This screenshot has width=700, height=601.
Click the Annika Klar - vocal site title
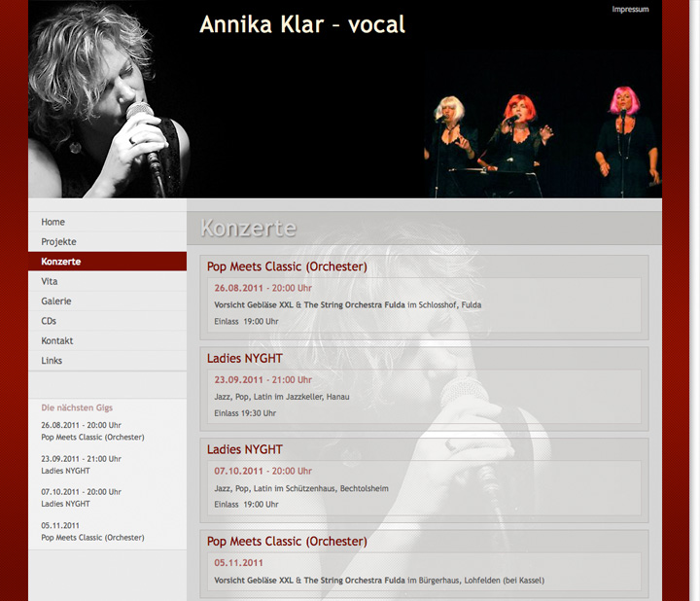coord(302,24)
